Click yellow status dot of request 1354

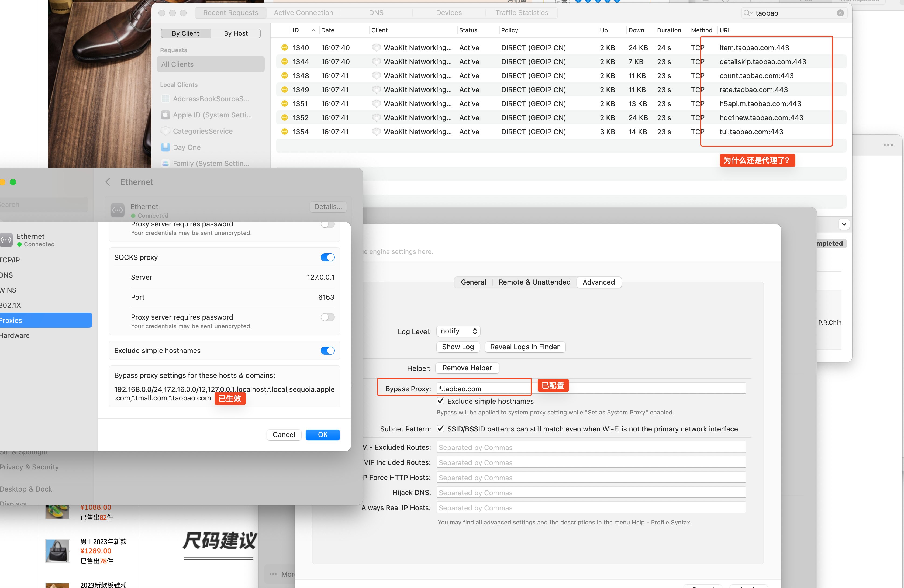(285, 132)
